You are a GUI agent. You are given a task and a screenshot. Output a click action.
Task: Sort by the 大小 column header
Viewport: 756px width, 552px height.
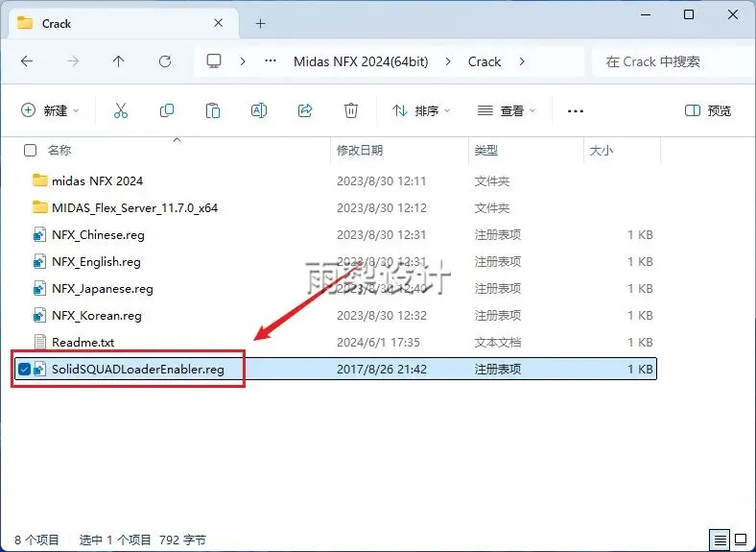pos(602,151)
